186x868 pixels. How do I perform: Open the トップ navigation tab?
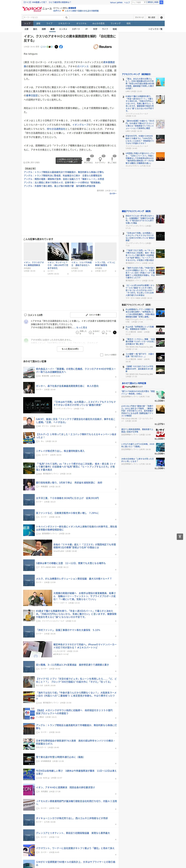pyautogui.click(x=27, y=24)
